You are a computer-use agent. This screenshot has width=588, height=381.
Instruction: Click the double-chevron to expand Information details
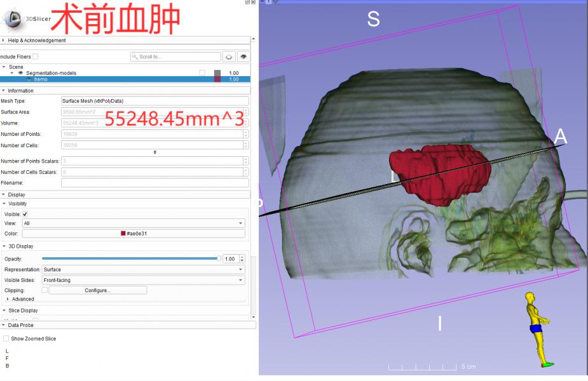(x=155, y=152)
